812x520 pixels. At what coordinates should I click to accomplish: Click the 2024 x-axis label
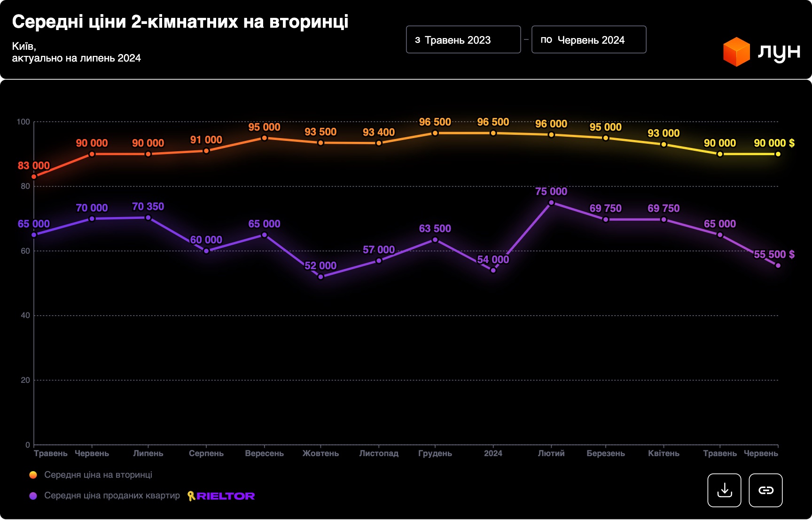(493, 453)
